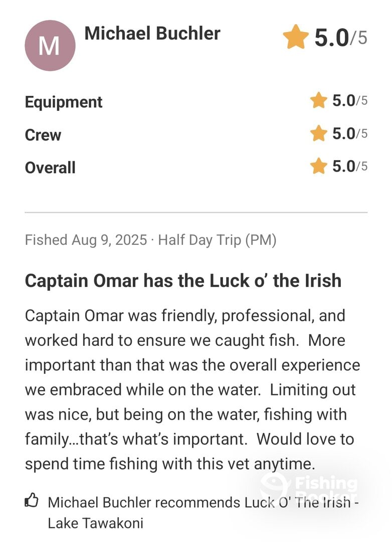Click the Half Day Trip (PM) text

point(217,240)
